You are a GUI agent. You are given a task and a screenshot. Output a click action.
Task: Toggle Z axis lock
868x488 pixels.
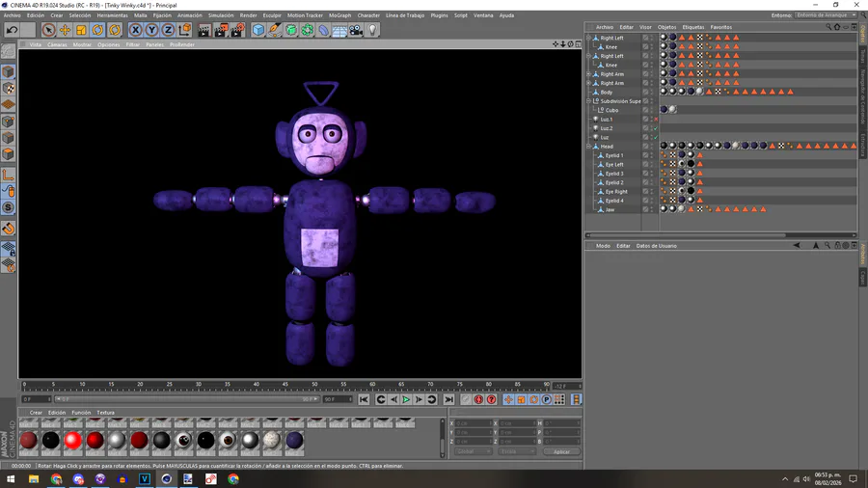tap(168, 30)
